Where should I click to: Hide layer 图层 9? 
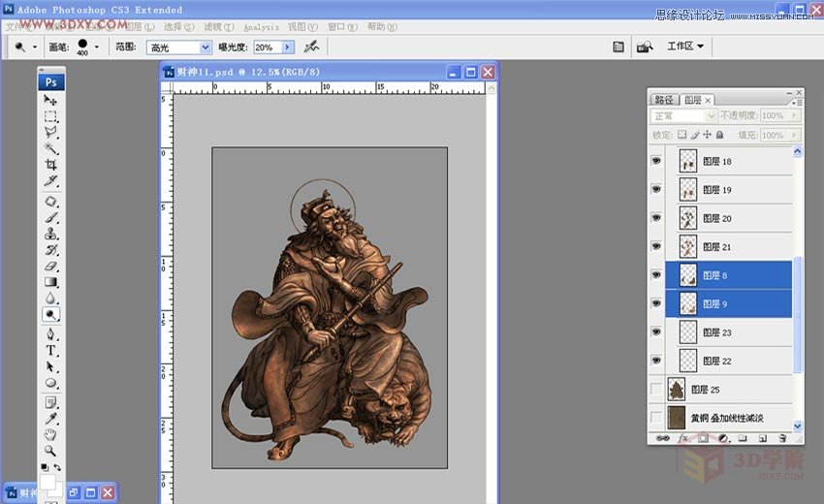(656, 303)
